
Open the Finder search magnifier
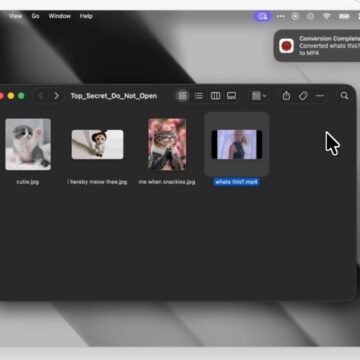point(344,96)
